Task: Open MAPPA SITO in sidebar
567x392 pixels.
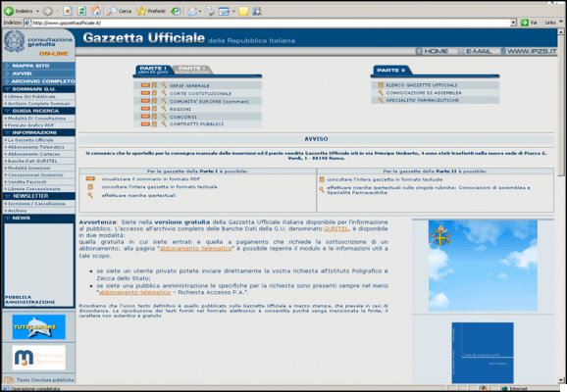Action: click(38, 66)
